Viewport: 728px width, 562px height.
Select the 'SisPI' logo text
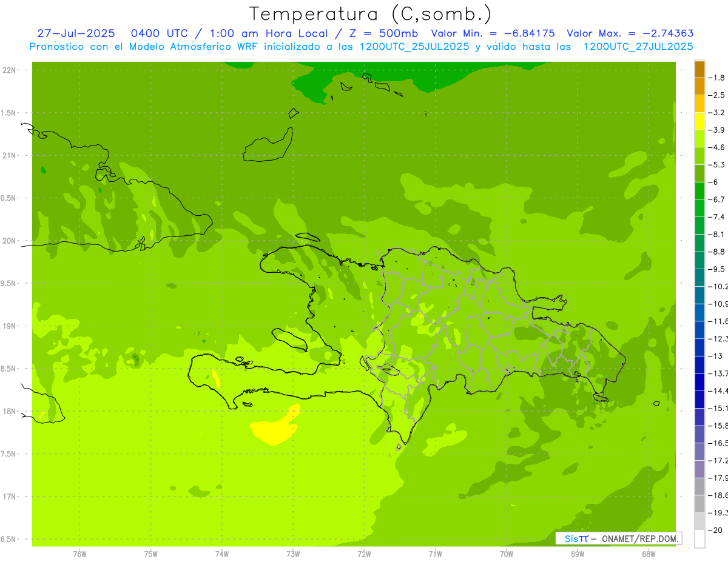[576, 538]
